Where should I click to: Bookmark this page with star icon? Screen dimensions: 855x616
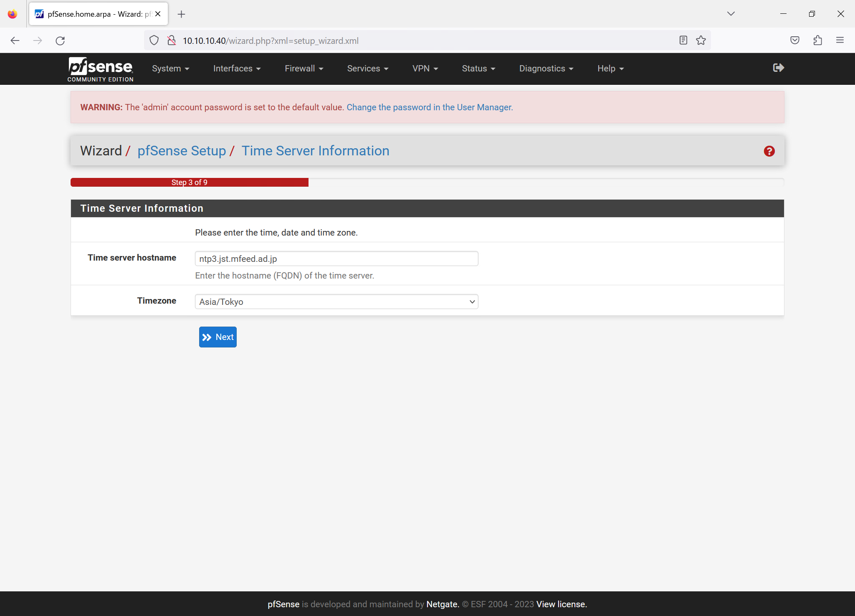point(701,41)
